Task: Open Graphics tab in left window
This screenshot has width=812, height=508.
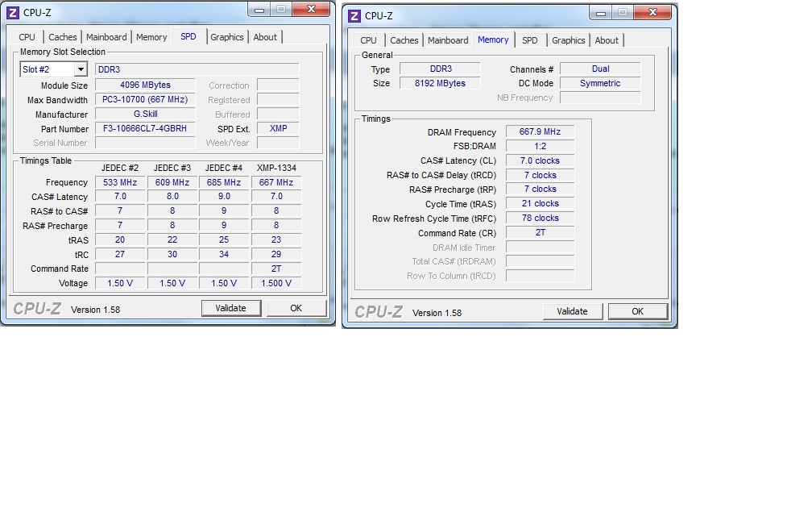Action: [227, 37]
